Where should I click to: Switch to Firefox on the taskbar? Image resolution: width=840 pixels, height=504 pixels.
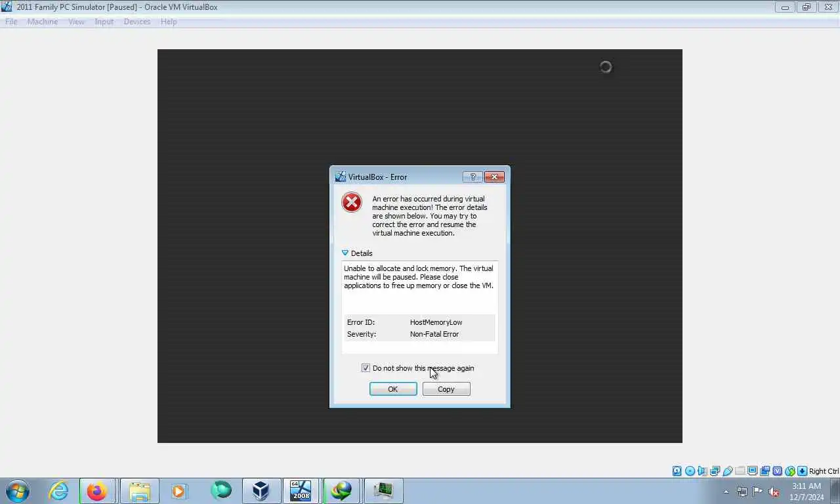click(x=97, y=491)
